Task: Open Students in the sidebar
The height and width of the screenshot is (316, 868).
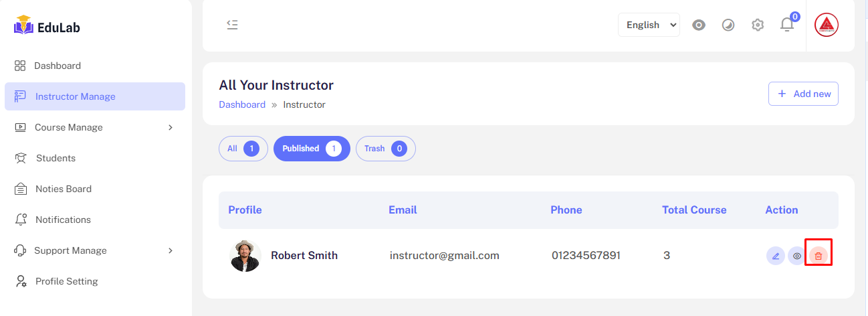Action: pos(56,158)
